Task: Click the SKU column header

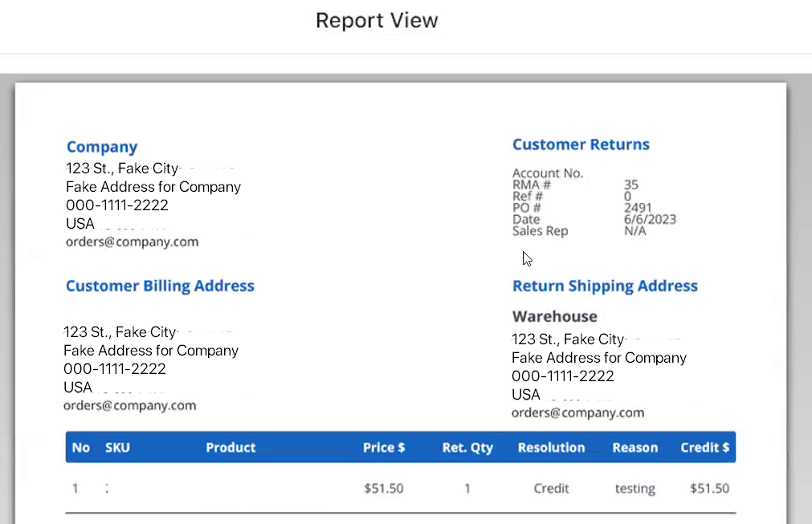Action: coord(117,448)
